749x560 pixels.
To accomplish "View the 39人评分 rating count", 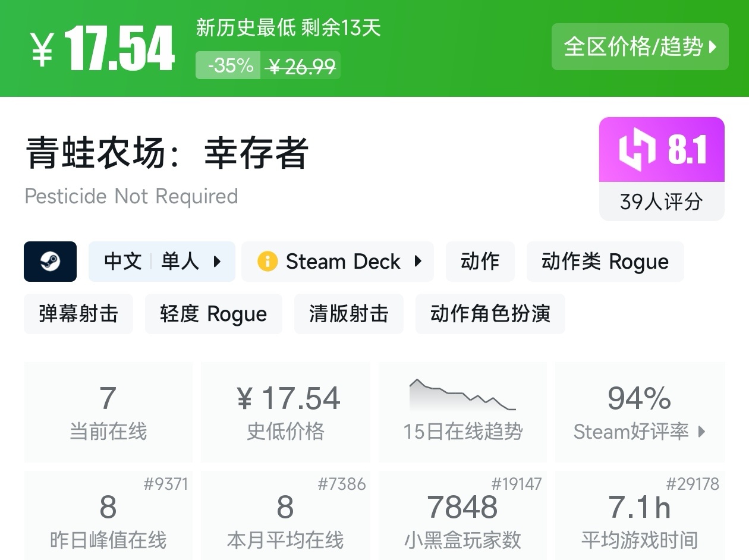I will coord(661,202).
